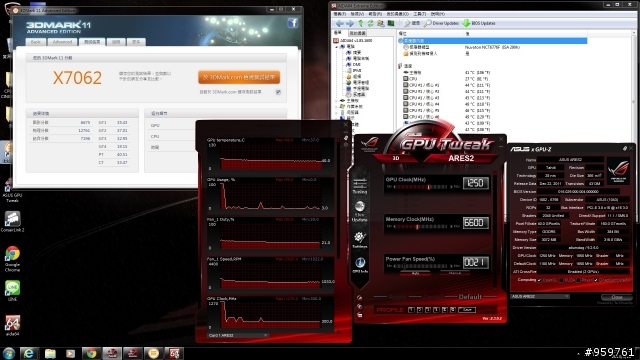
Task: Open Card 1 ARES2 dropdown in monitor panel
Action: click(238, 335)
